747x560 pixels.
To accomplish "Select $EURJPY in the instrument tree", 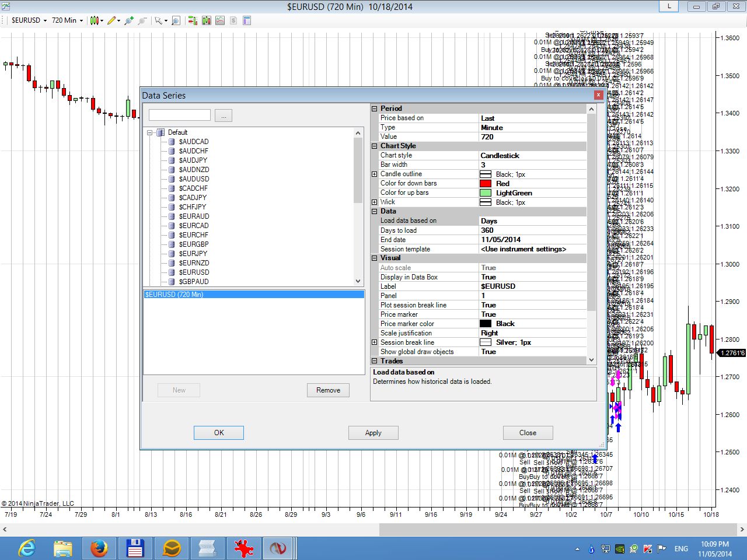I will click(x=193, y=254).
